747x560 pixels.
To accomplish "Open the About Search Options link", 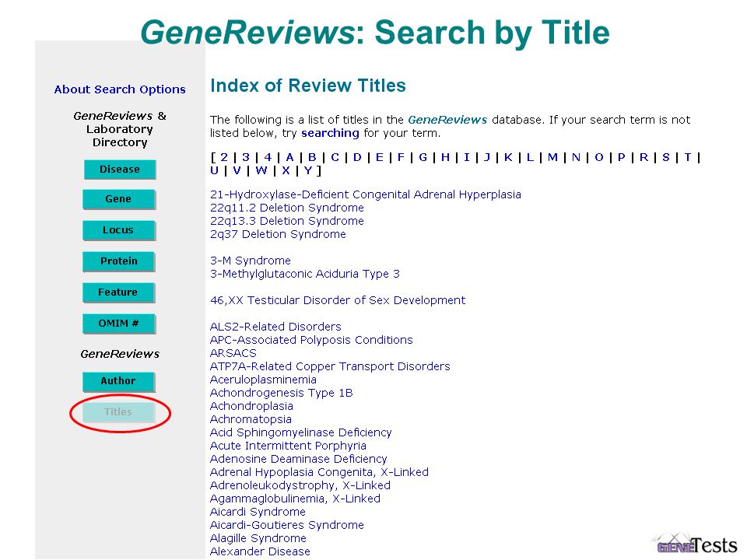I will [x=120, y=89].
